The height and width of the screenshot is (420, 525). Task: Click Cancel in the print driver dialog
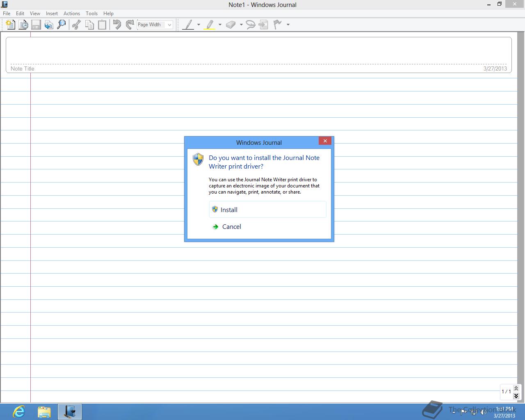pos(268,227)
